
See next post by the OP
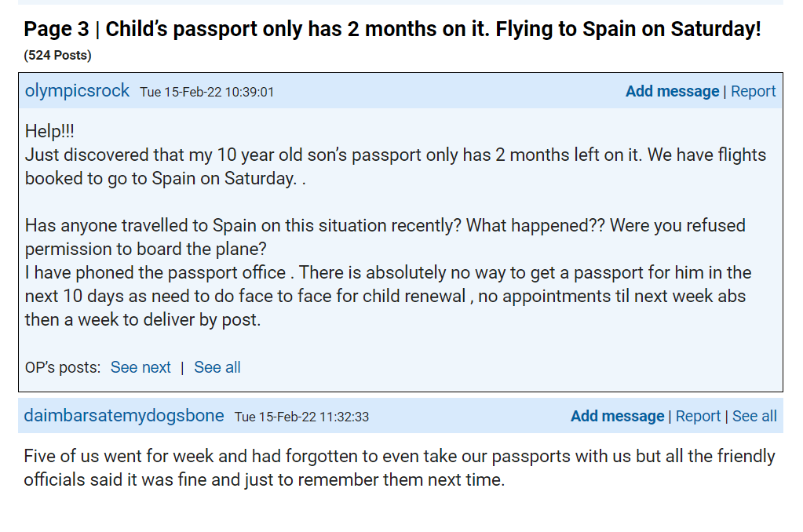[x=141, y=367]
